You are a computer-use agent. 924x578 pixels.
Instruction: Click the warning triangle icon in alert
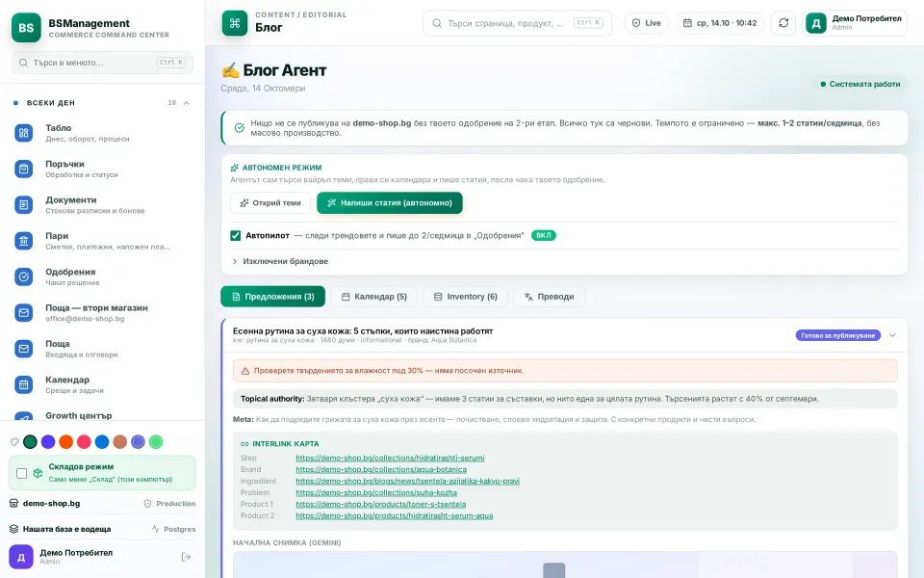click(x=245, y=371)
